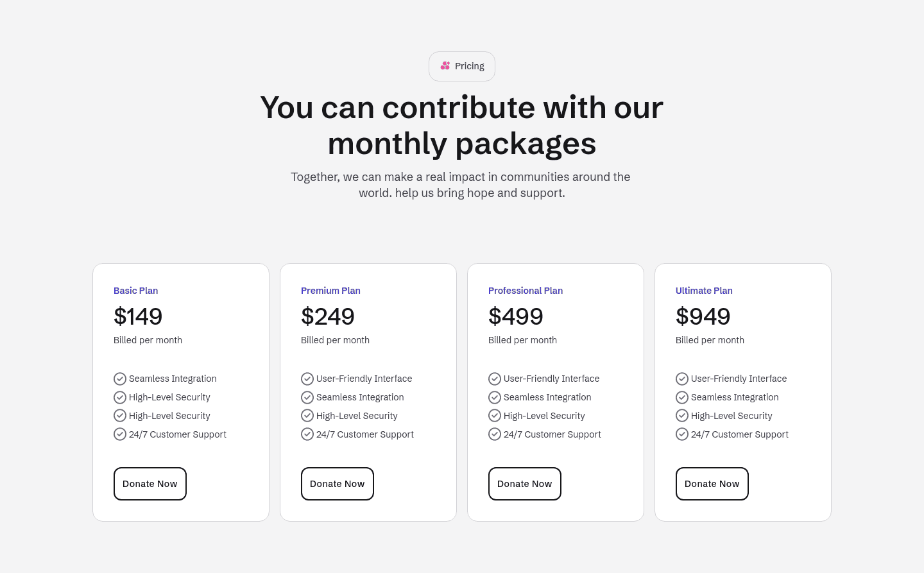Viewport: 924px width, 573px height.
Task: Select the Professional Plan title
Action: 525,291
